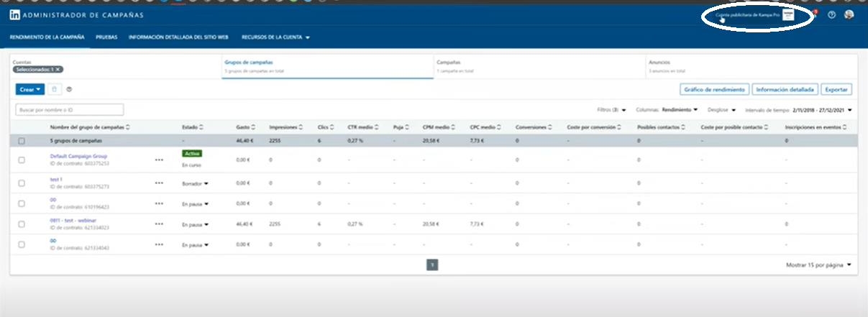Screen dimensions: 868x317
Task: Open the help question mark icon
Action: click(831, 15)
